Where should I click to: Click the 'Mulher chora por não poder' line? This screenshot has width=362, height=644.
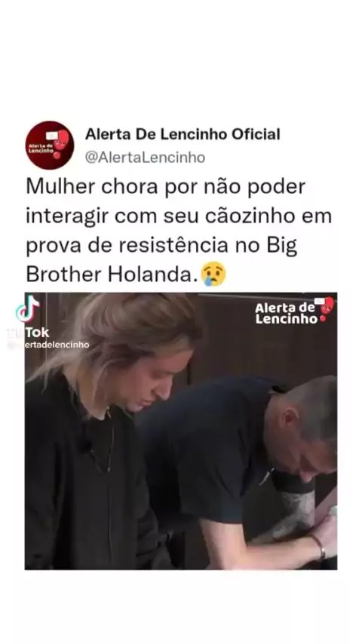click(166, 187)
